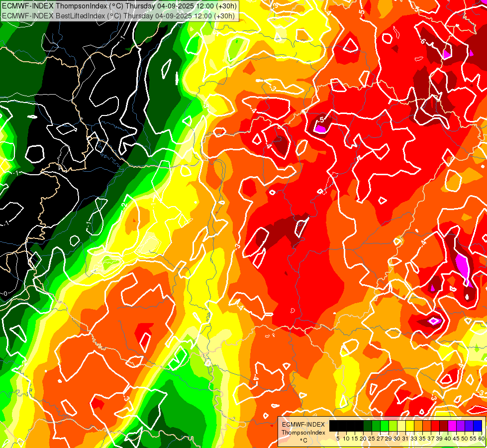Screen dimensions: 487x448
Task: Click the legend tick value '33'
Action: tap(414, 439)
